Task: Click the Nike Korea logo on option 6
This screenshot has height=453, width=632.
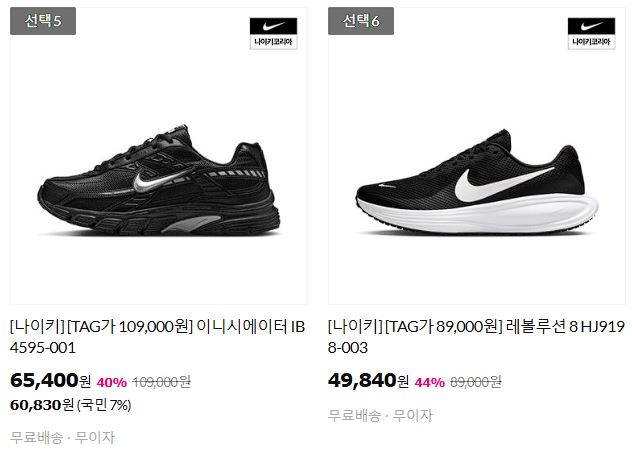Action: click(591, 33)
